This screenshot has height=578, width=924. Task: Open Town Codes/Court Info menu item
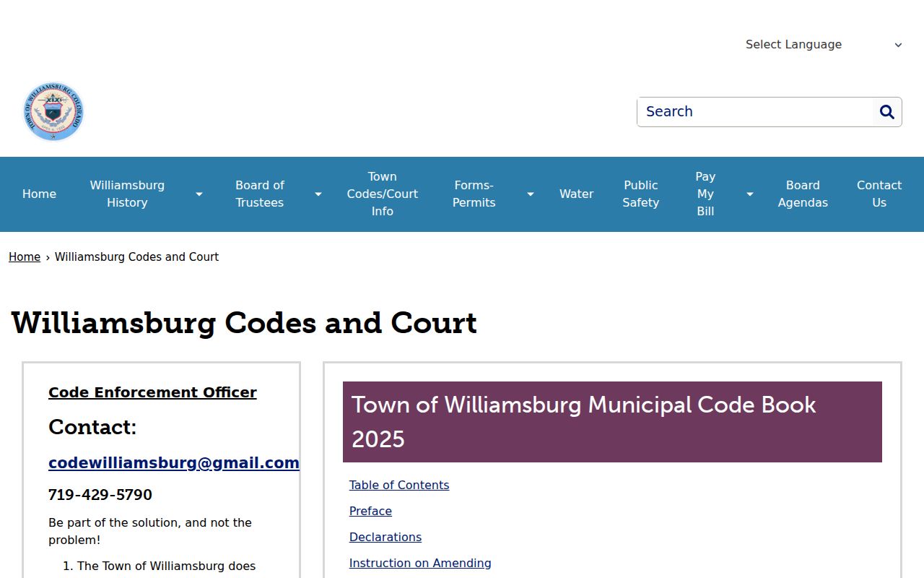coord(382,194)
